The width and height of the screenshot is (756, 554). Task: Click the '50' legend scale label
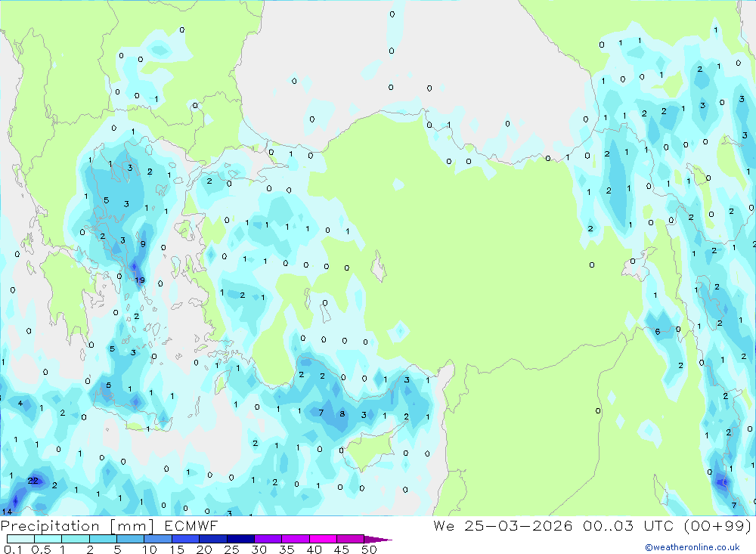[x=370, y=549]
